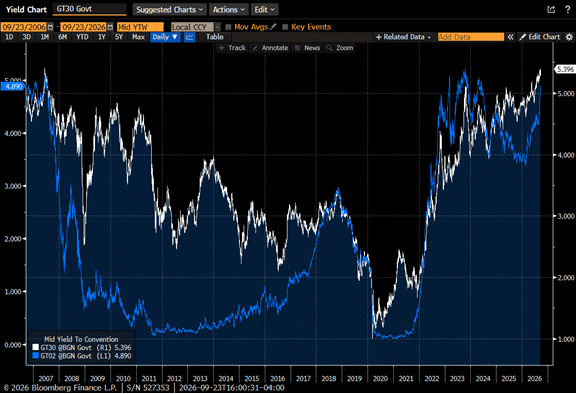Click the 2008 label on the time axis
577x394 pixels.
[x=72, y=379]
